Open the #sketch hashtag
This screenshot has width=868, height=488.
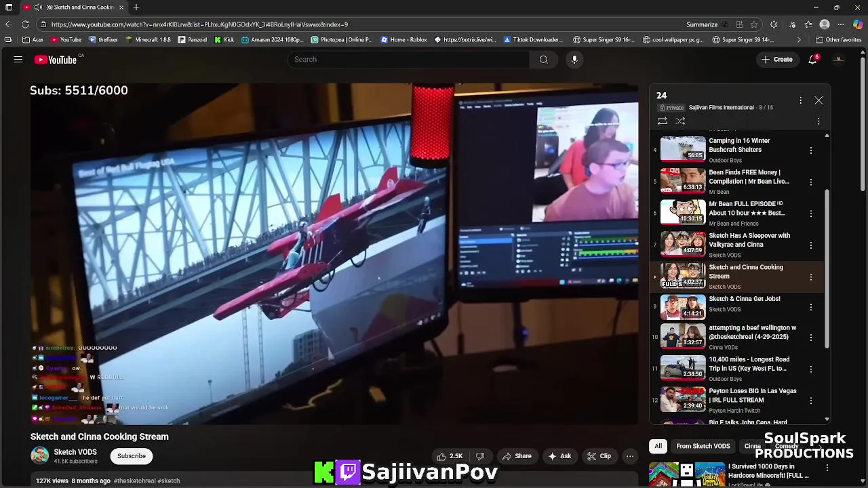coord(169,481)
